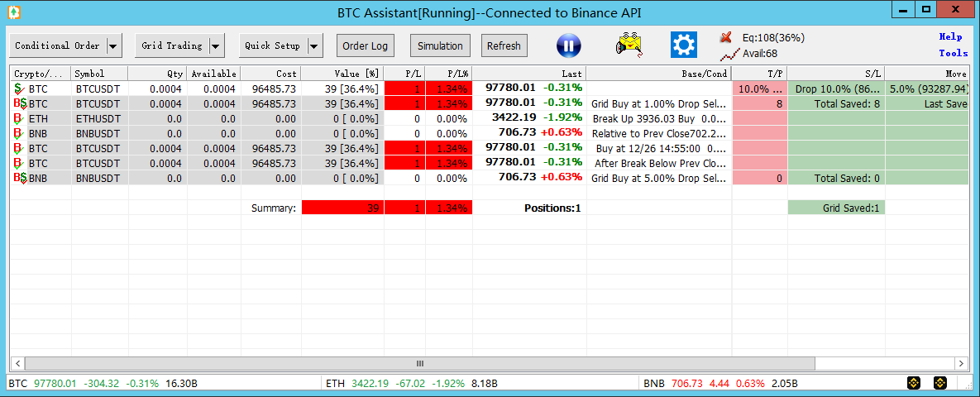
Task: Click the B icon in the After Break Below BTC row
Action: pyautogui.click(x=19, y=163)
